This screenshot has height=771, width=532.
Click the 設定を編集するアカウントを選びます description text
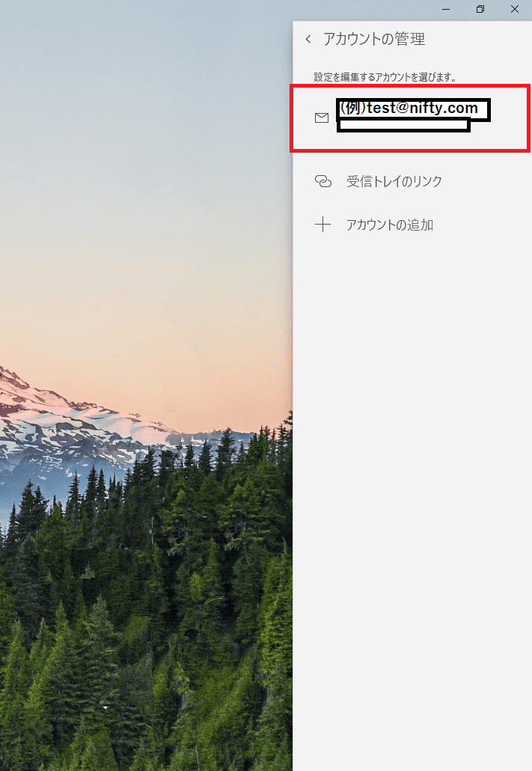[x=385, y=77]
